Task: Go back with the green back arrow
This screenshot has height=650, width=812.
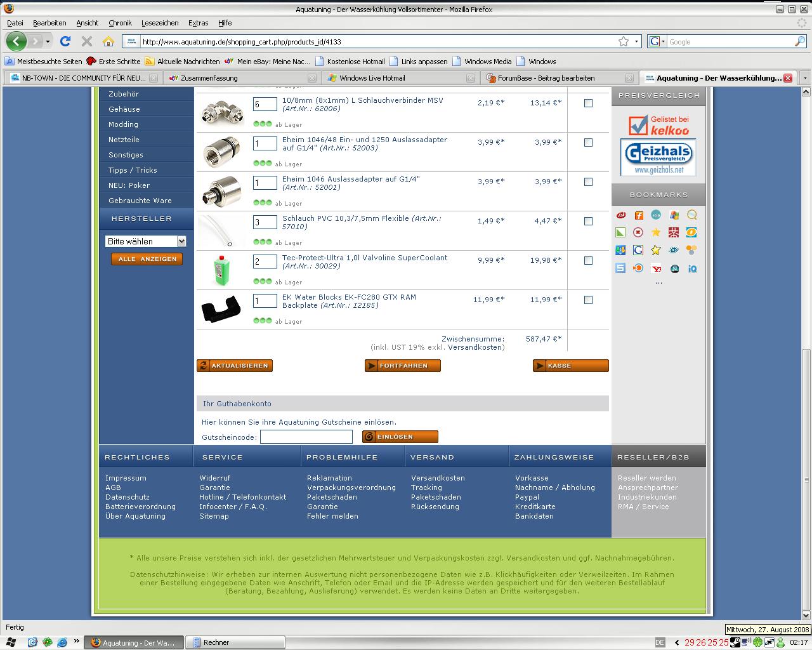Action: pyautogui.click(x=16, y=41)
